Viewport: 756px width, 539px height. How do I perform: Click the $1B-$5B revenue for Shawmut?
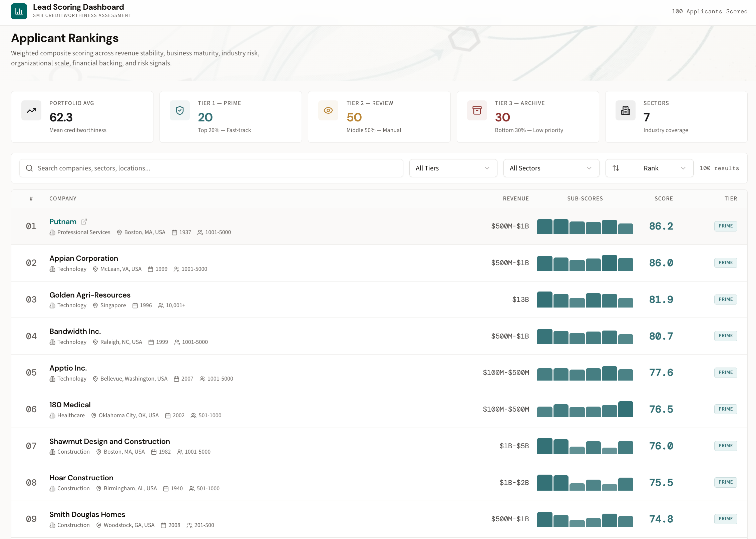(514, 446)
